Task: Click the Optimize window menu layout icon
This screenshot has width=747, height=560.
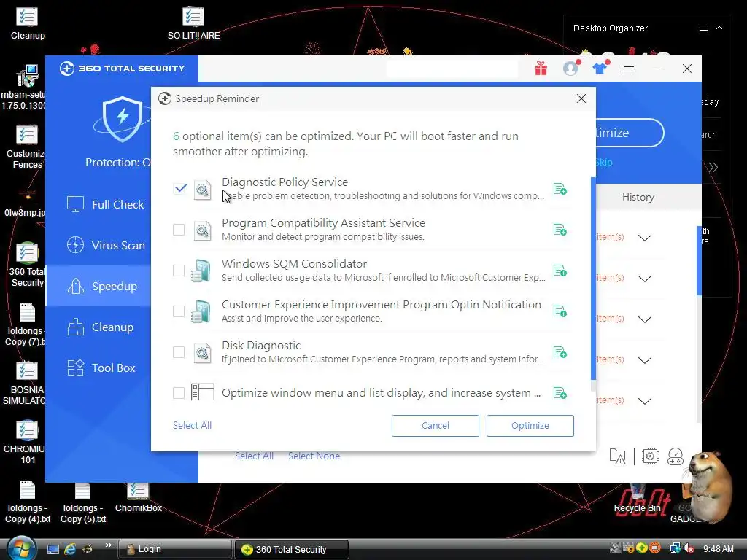Action: tap(203, 392)
